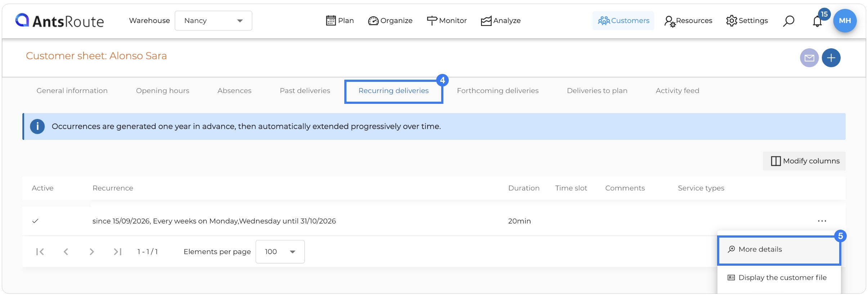Go to the Organize section
868x296 pixels.
(390, 21)
